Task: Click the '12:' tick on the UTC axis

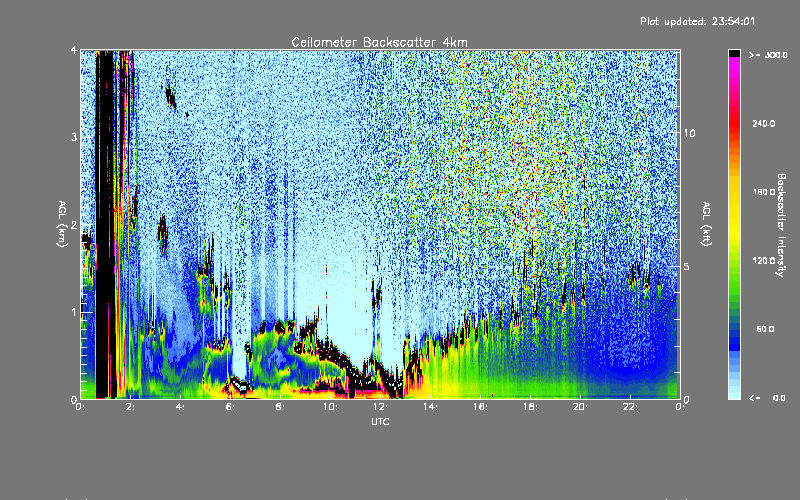Action: coord(380,407)
